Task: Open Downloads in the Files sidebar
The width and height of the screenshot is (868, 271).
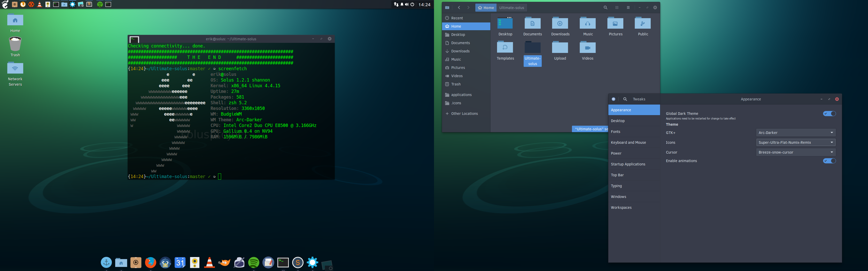Action: tap(466, 51)
